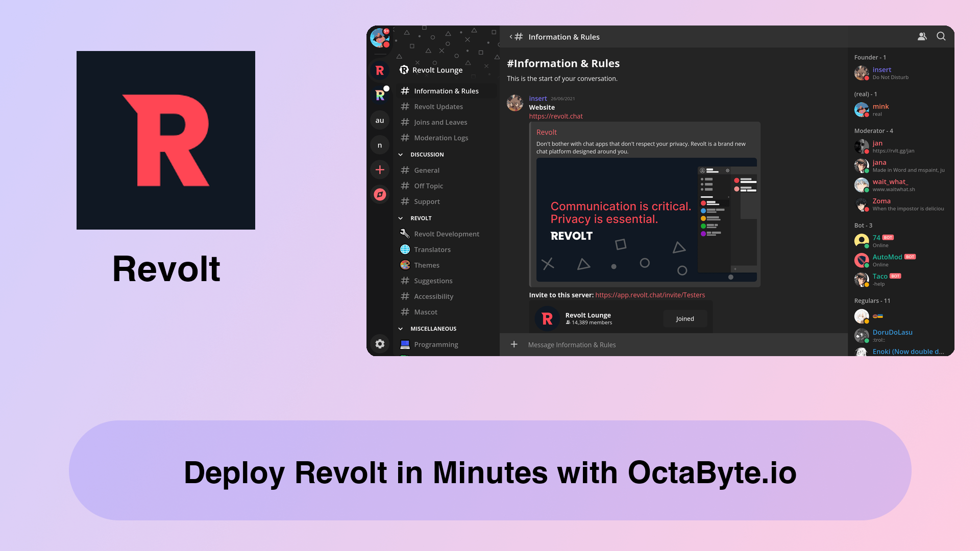The height and width of the screenshot is (551, 980).
Task: Click the server invite link
Action: pos(650,295)
